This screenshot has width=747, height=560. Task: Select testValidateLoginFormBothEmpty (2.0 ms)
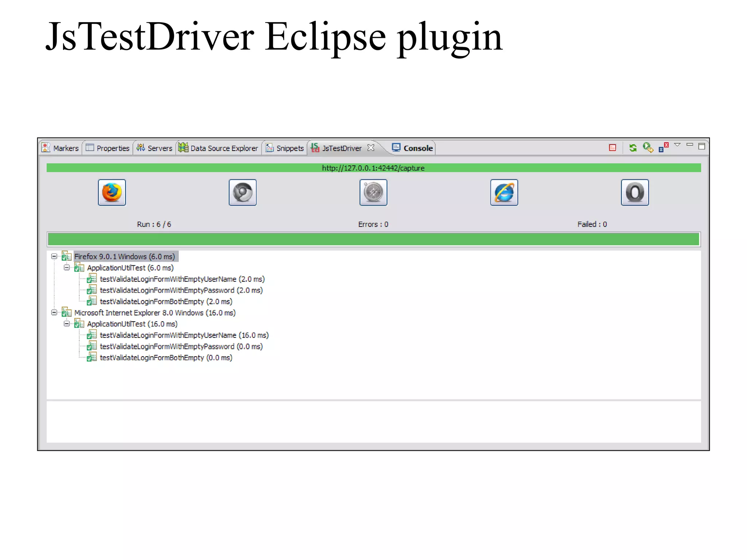coord(166,302)
